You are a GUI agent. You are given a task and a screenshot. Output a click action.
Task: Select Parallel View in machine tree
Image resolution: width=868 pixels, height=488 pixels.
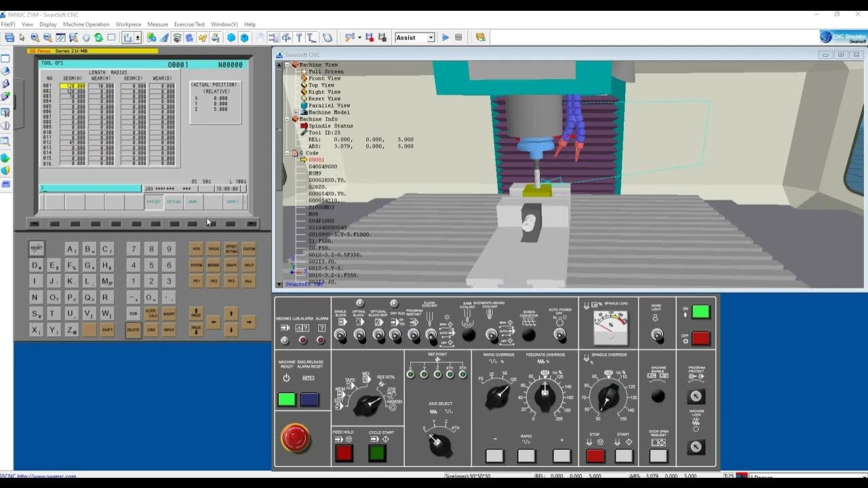click(329, 106)
